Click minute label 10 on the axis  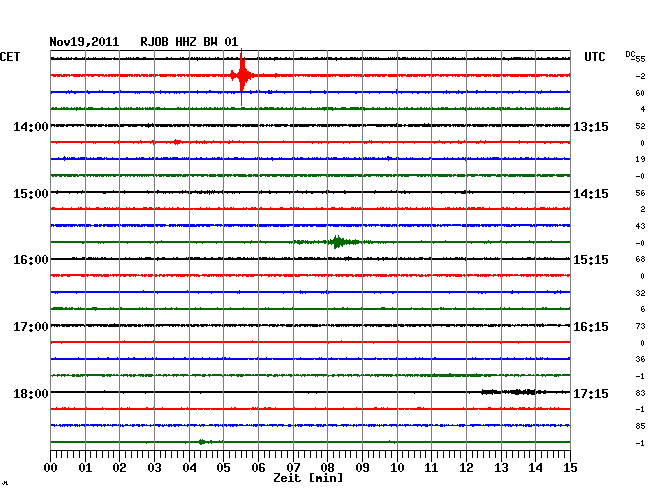(x=397, y=467)
